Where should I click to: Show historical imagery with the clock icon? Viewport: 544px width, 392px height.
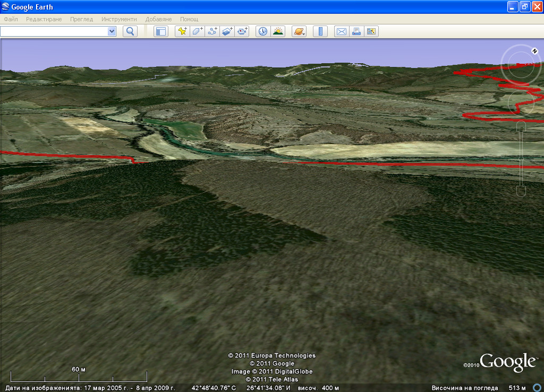point(263,31)
